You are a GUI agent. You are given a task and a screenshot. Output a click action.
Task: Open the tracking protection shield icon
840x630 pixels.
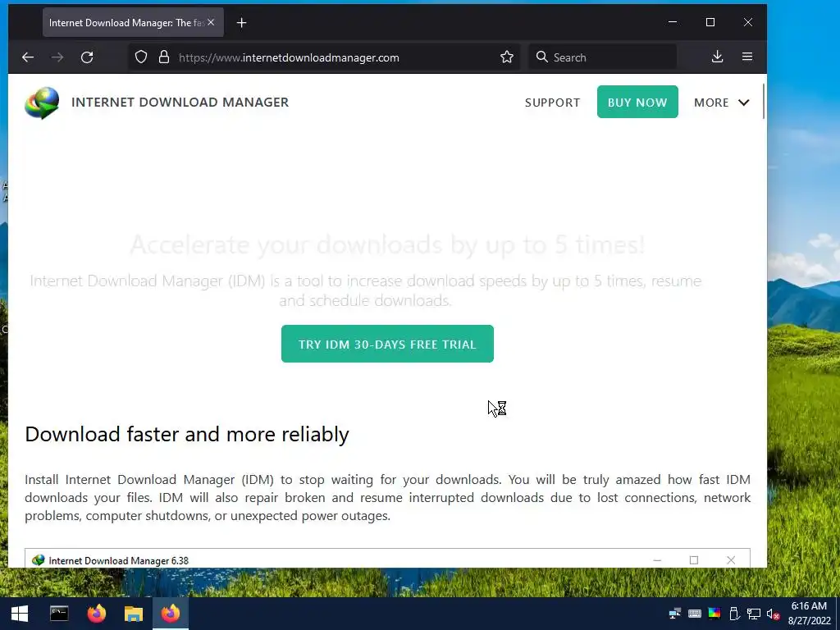141,57
